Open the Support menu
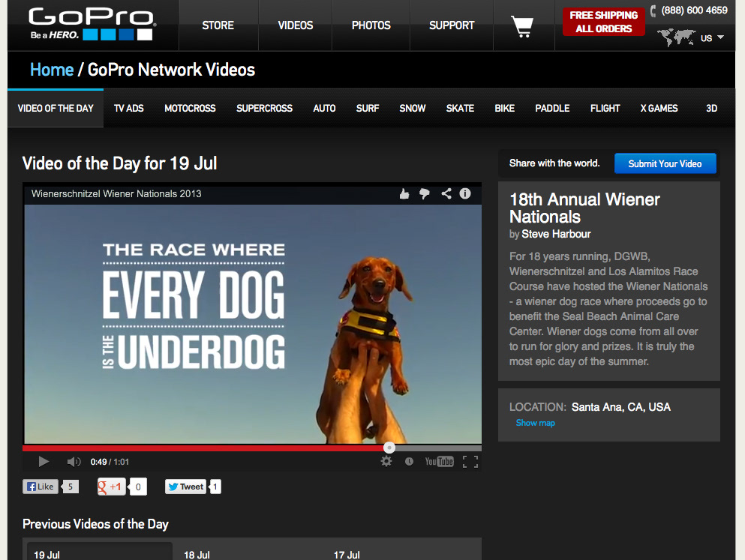Image resolution: width=745 pixels, height=560 pixels. pyautogui.click(x=452, y=25)
